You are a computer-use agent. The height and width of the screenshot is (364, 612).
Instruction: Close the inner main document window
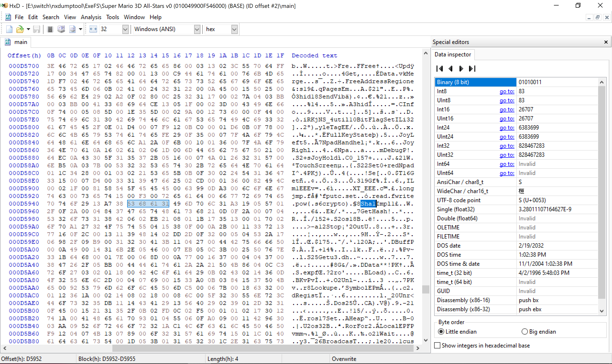[x=607, y=17]
